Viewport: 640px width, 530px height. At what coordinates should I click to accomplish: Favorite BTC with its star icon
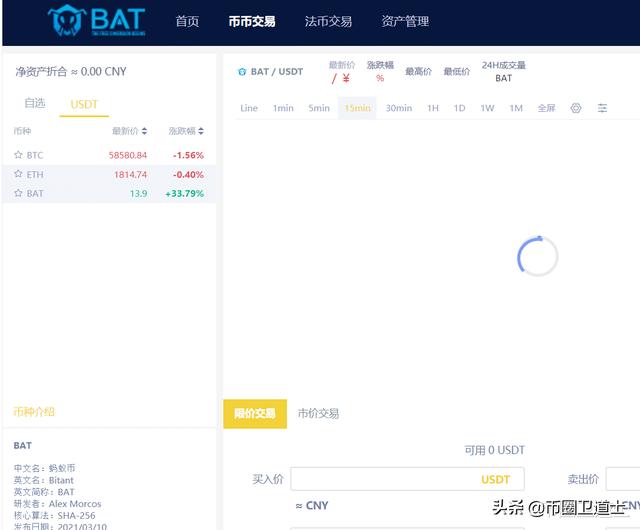[18, 155]
